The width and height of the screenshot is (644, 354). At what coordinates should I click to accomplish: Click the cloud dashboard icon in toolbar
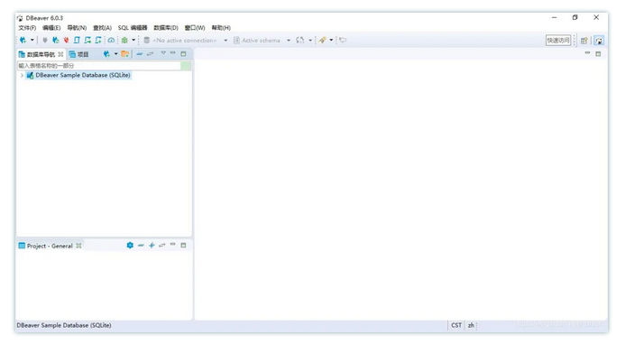111,41
